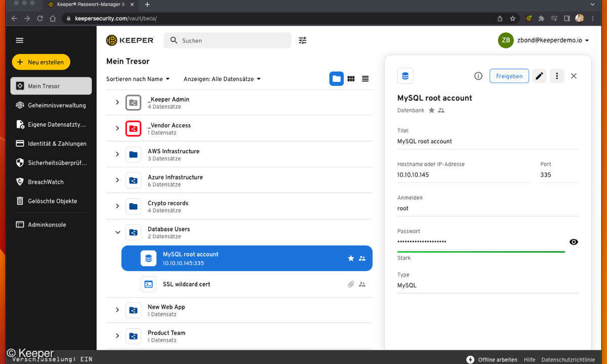Edit record with the pencil icon

click(x=540, y=76)
